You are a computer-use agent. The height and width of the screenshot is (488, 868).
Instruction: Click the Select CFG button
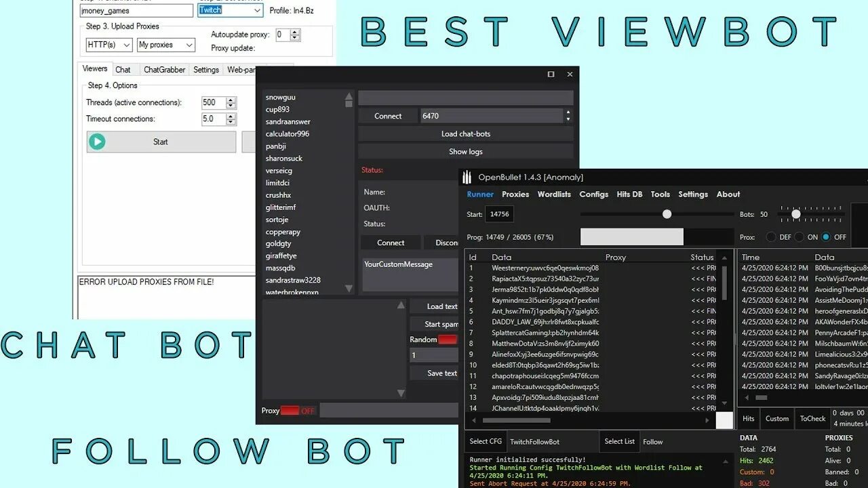coord(486,442)
